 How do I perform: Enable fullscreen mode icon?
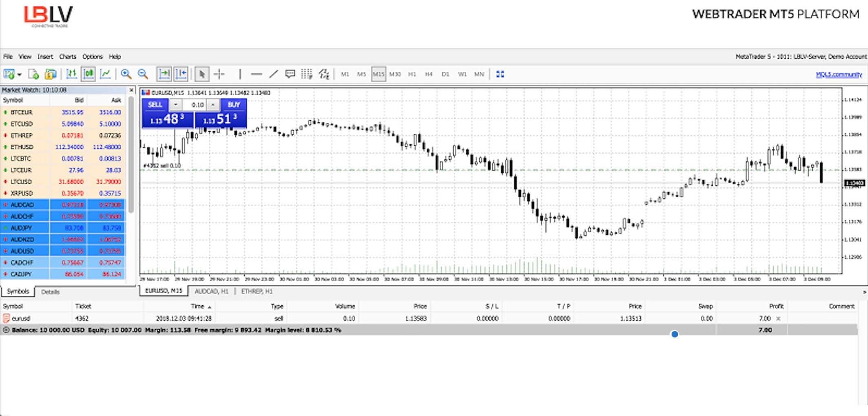[x=500, y=74]
